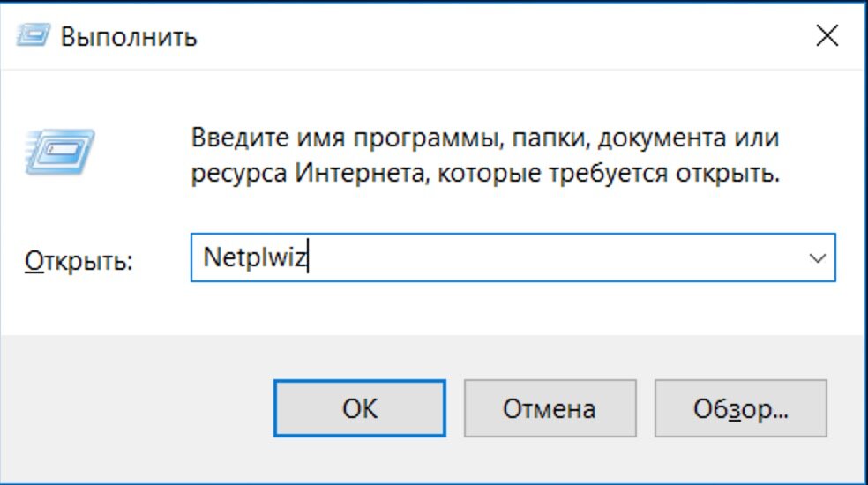
Task: Click the word "открыть" ending the description
Action: [x=728, y=175]
